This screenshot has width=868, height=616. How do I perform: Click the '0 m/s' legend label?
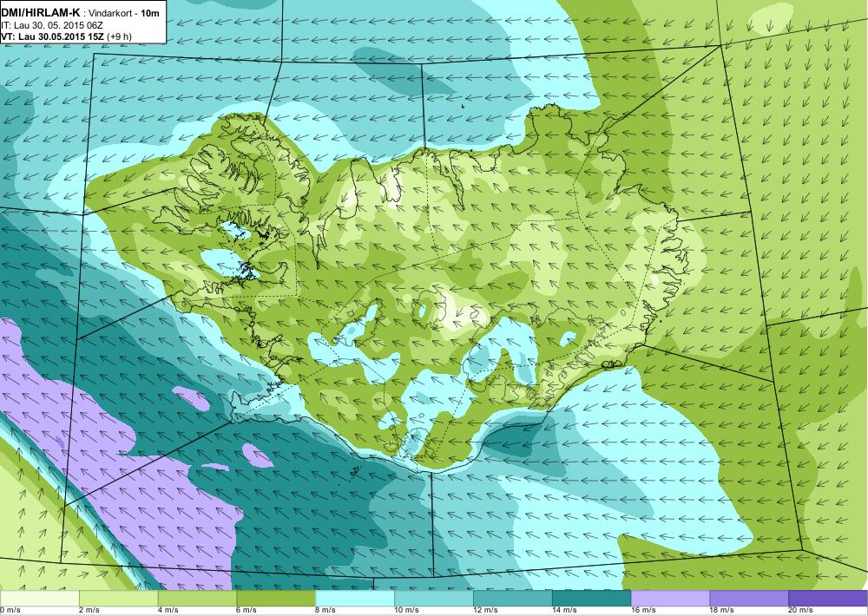coord(10,610)
